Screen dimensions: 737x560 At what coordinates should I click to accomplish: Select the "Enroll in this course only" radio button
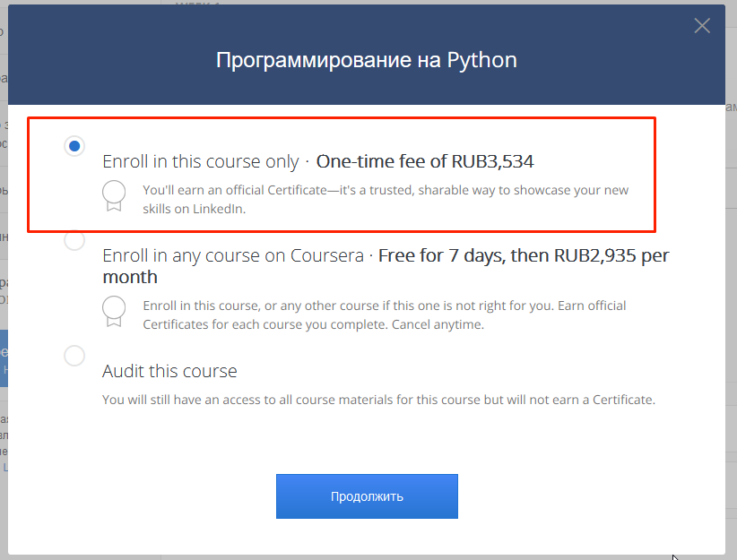(x=74, y=145)
